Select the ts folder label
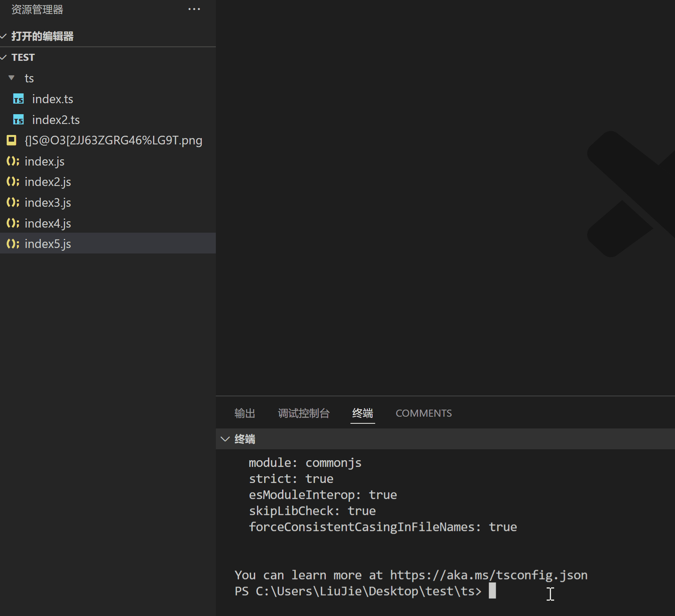Viewport: 675px width, 616px height. (29, 78)
